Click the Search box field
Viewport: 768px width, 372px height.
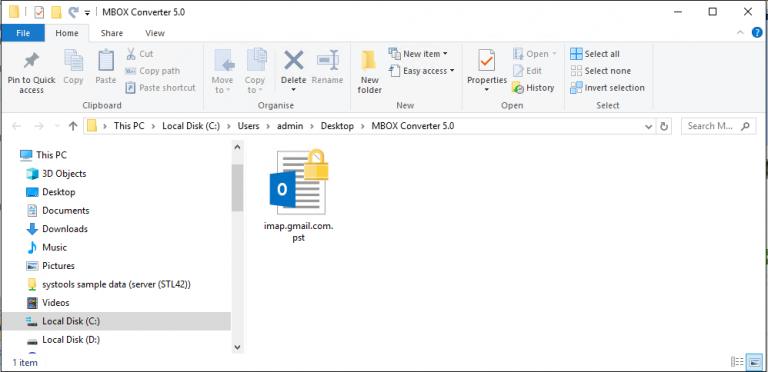718,126
